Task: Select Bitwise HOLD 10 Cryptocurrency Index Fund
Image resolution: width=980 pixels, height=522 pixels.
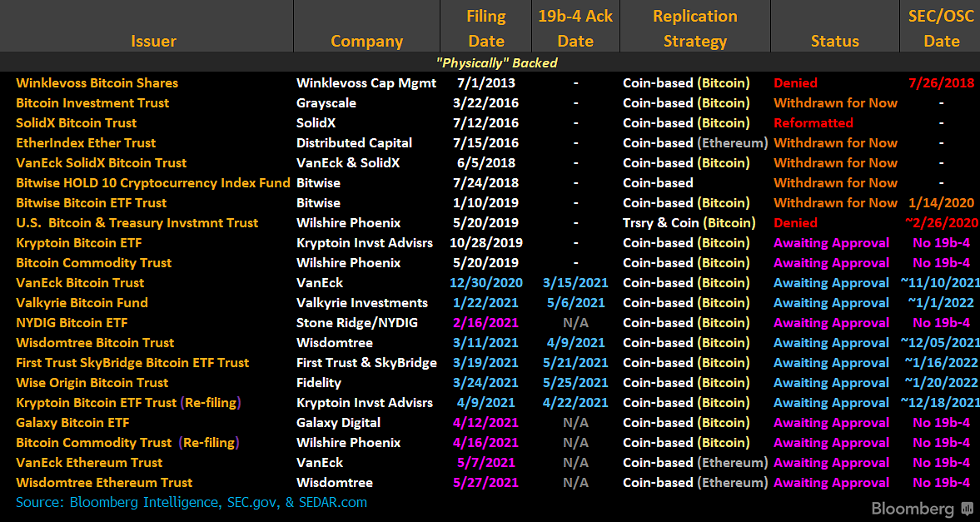Action: [x=153, y=182]
